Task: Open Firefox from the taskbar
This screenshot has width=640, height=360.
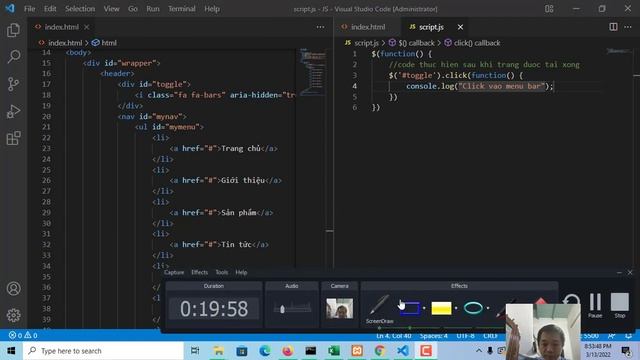Action: [287, 351]
